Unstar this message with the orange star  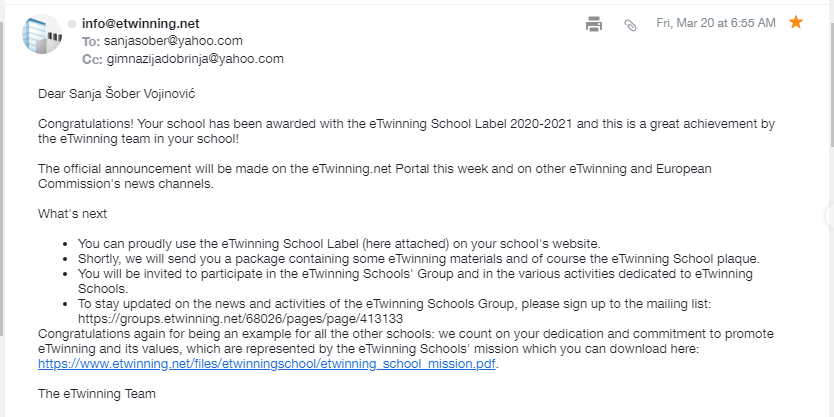click(796, 22)
